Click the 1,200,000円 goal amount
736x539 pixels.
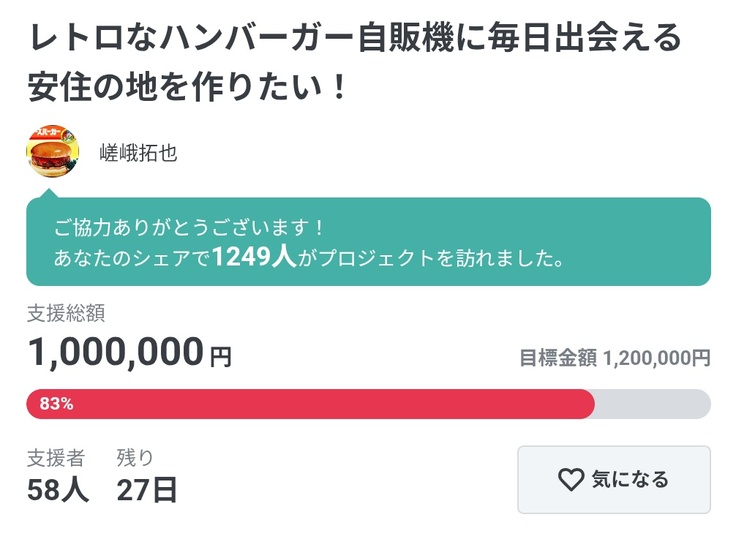point(656,357)
